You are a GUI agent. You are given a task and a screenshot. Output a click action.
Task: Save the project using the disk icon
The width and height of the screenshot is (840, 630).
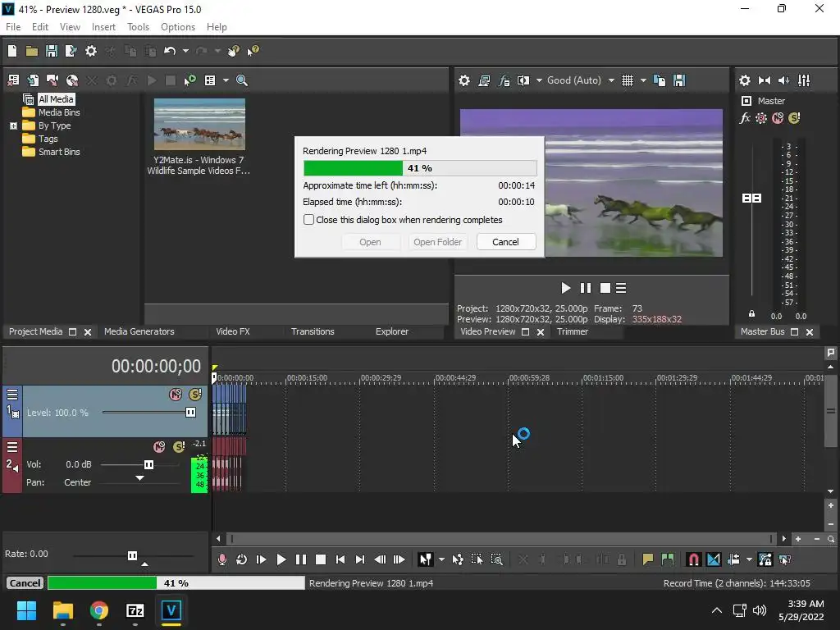(x=52, y=51)
